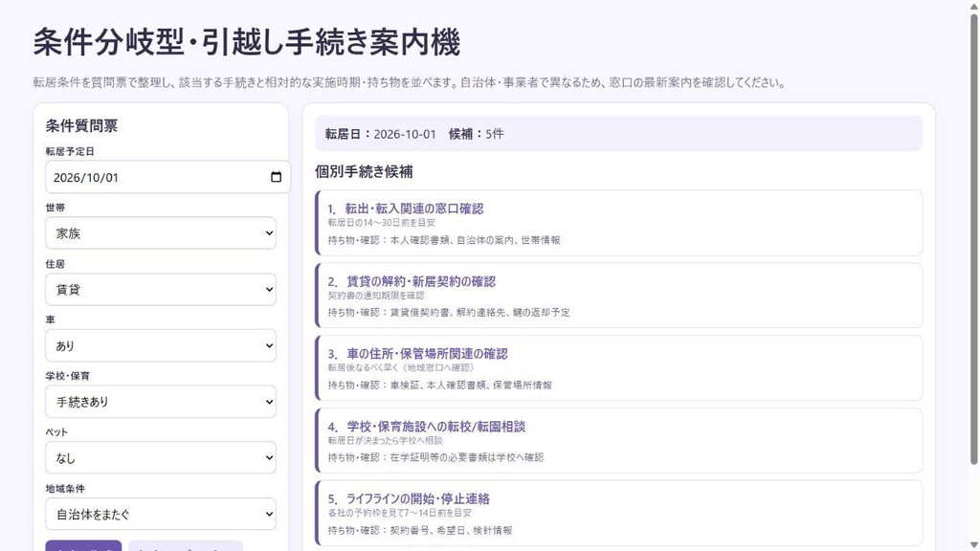Click the card title 車の住所・保管場所関連の確認
The height and width of the screenshot is (551, 980).
[427, 354]
